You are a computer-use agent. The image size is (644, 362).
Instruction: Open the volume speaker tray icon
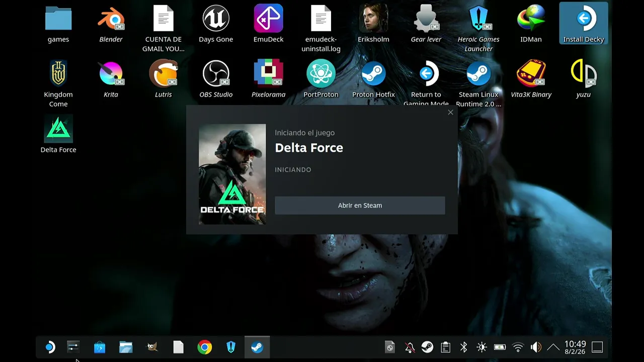pos(536,347)
